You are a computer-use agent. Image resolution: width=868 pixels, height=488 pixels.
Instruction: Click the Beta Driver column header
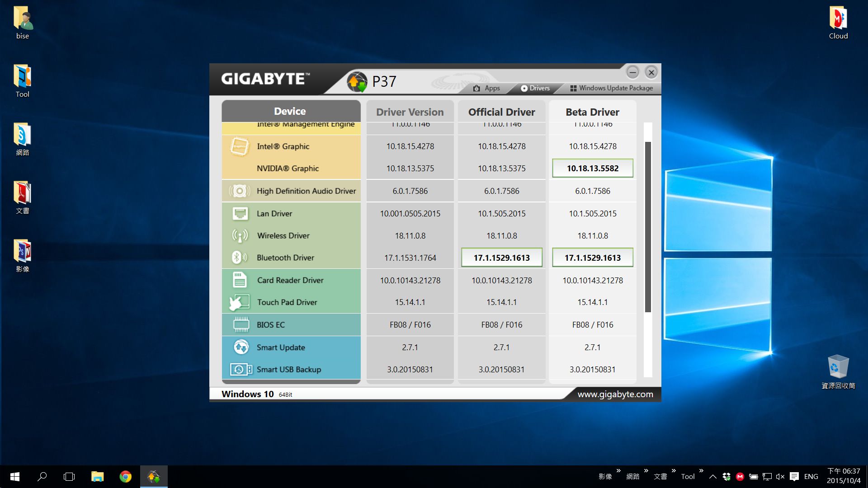[592, 112]
